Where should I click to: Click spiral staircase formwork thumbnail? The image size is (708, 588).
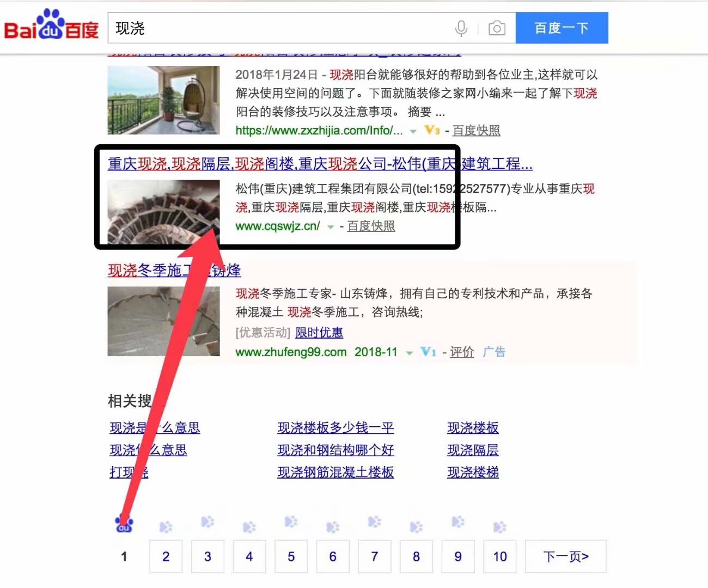[x=164, y=212]
